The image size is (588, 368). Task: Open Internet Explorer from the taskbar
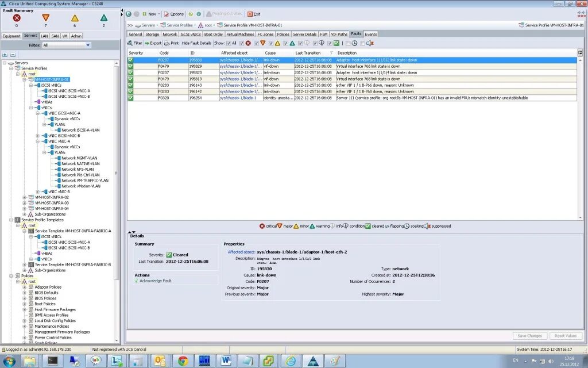[291, 361]
